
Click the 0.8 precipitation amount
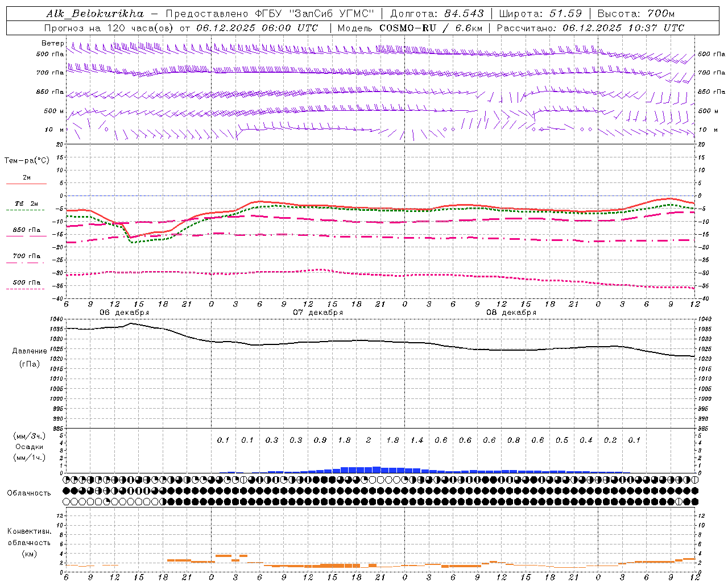pos(514,440)
